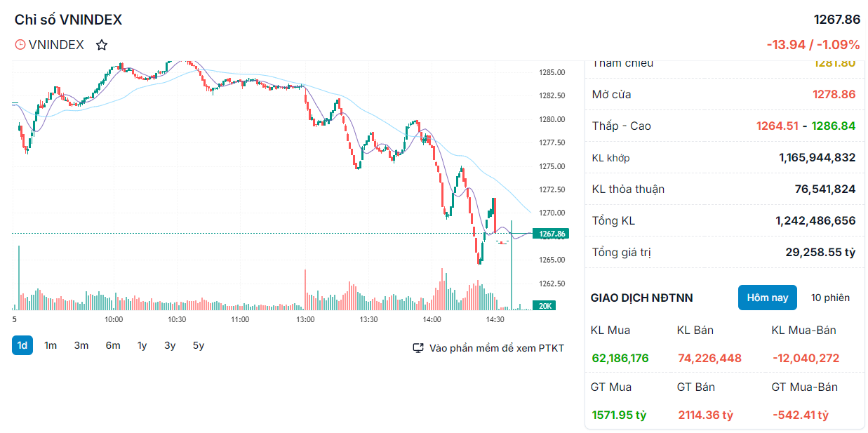
Task: Click the monitor icon before PTKT text
Action: pos(419,348)
